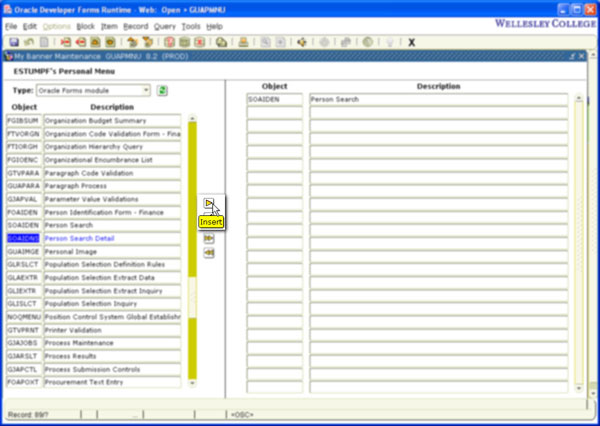Click the Next Record toolbar icon

click(110, 42)
